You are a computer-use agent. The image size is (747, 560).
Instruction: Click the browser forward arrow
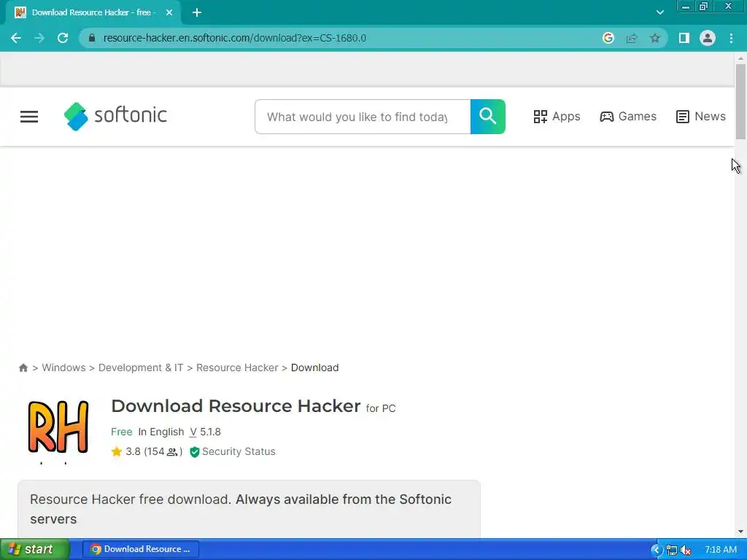[39, 38]
